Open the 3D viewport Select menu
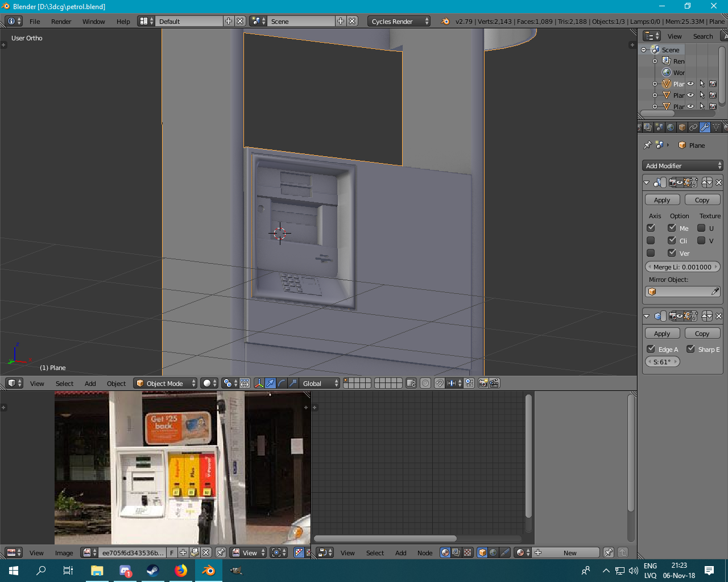 click(x=64, y=383)
